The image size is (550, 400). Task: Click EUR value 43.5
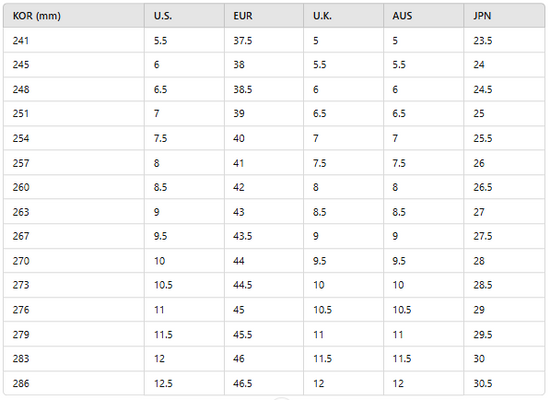pyautogui.click(x=264, y=236)
